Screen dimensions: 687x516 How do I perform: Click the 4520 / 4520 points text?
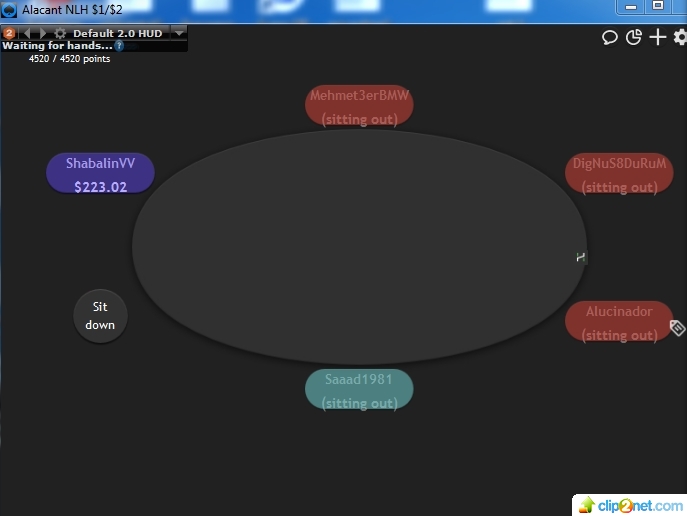coord(69,59)
